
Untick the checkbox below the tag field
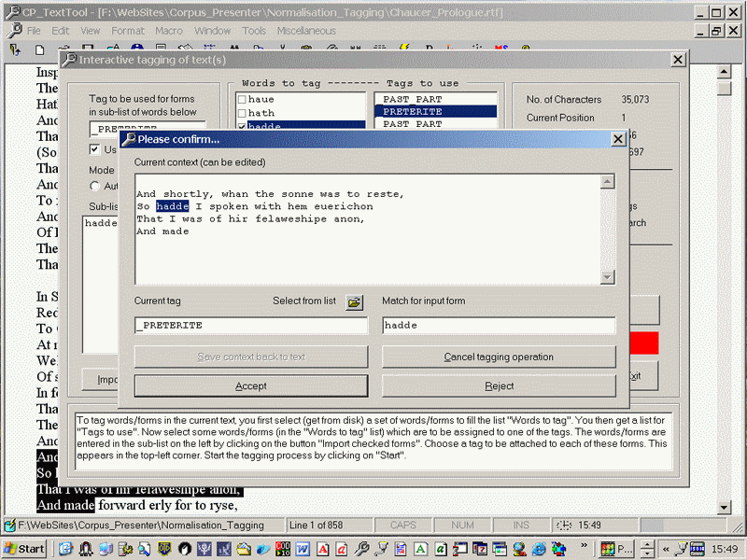94,149
